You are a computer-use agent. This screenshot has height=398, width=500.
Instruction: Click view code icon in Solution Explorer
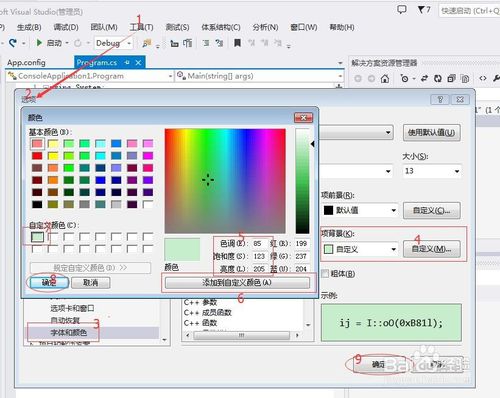pyautogui.click(x=483, y=78)
